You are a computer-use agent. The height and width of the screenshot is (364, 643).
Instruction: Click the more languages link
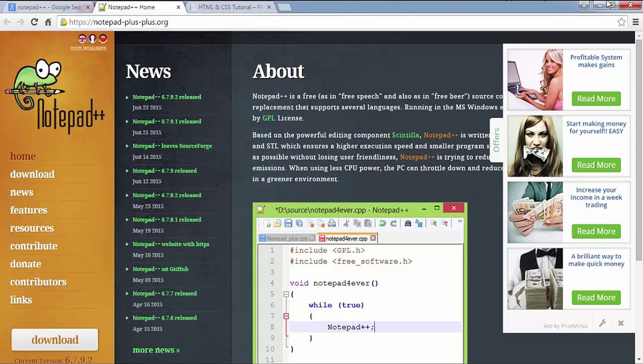88,48
